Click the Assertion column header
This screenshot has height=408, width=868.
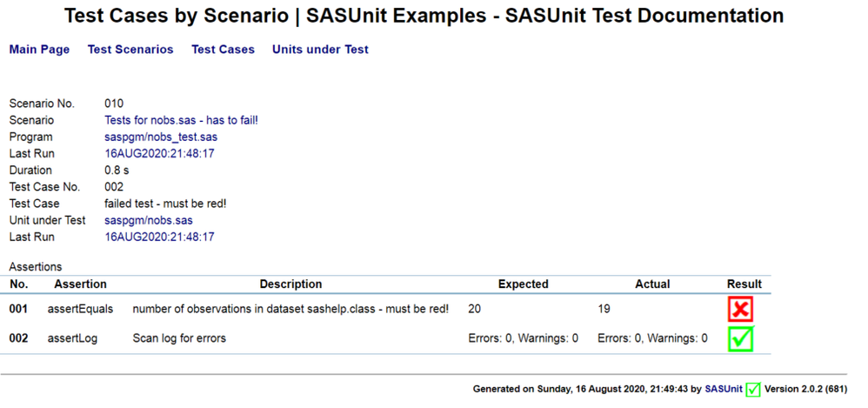tap(80, 284)
